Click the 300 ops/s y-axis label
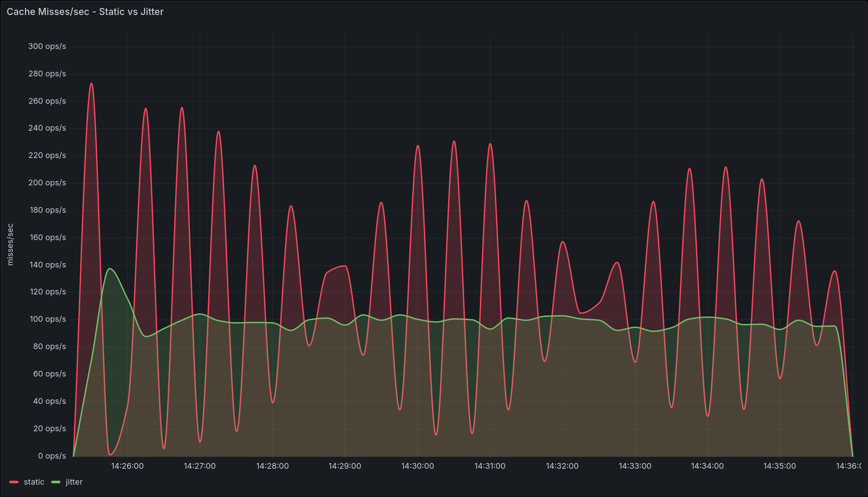The height and width of the screenshot is (497, 868). 47,46
